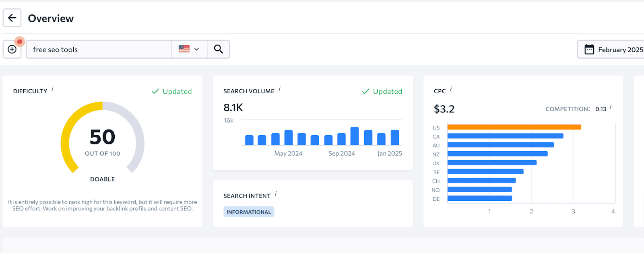This screenshot has height=253, width=644.
Task: Click the keyword field "free seo tools"
Action: pyautogui.click(x=99, y=49)
